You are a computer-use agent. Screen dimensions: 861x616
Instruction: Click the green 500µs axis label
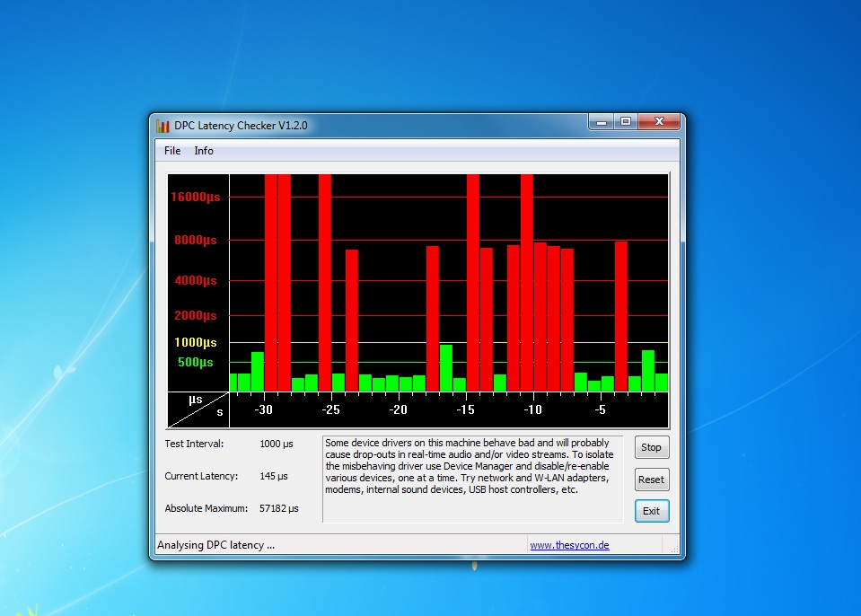[x=196, y=363]
